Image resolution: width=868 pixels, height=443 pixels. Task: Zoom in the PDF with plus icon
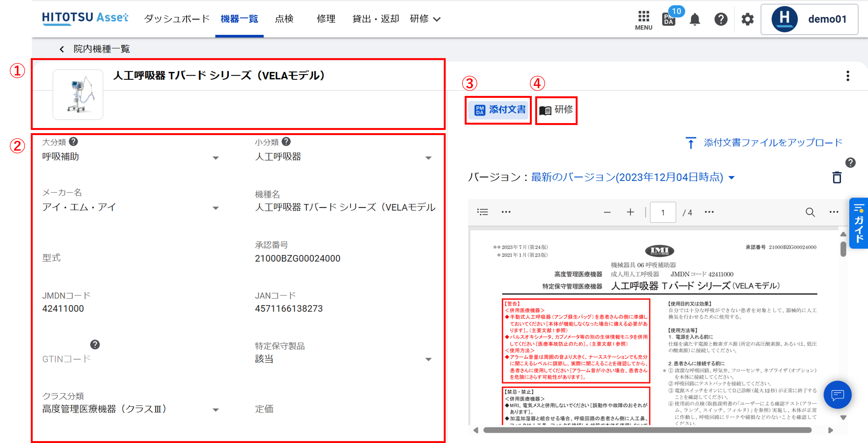[x=630, y=212]
